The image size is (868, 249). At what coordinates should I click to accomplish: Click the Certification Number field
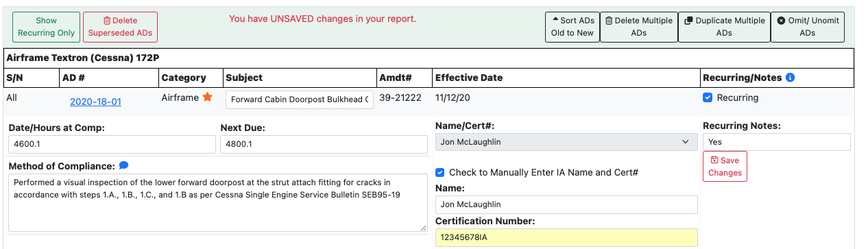566,237
